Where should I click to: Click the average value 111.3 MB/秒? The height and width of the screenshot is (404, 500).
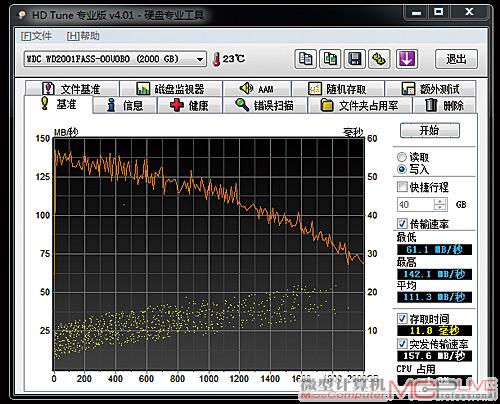pos(434,297)
